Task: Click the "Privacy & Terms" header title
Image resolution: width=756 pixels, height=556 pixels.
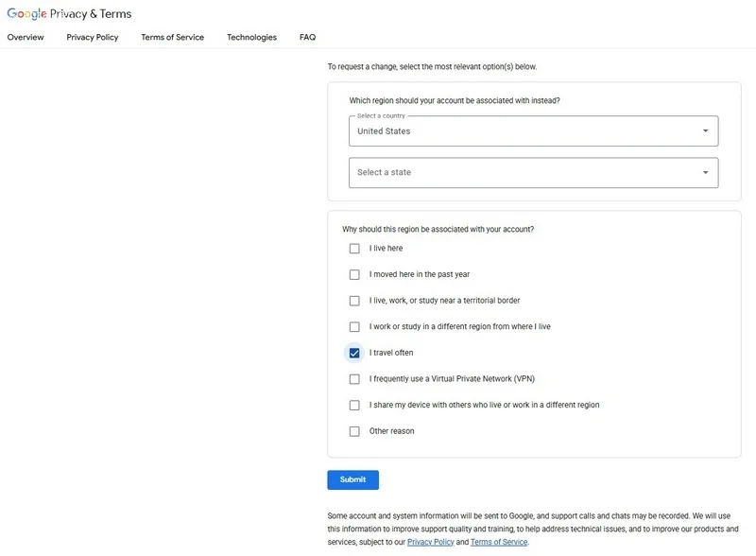Action: 91,14
